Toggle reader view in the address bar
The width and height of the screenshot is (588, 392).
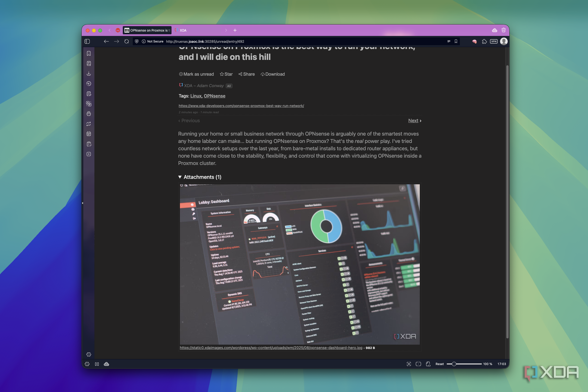click(x=449, y=41)
